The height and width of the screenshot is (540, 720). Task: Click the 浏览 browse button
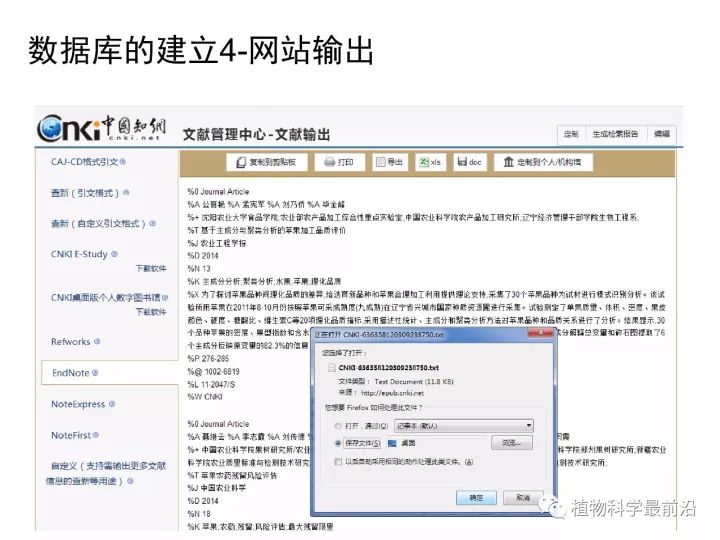tap(512, 443)
